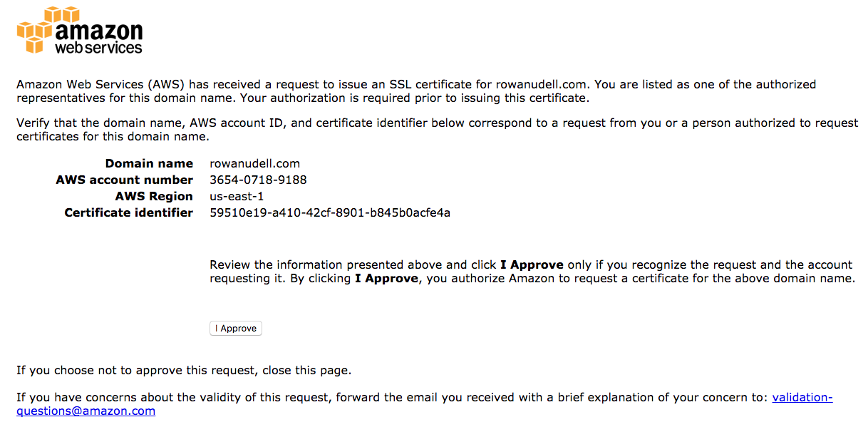Click the AWS account number label
This screenshot has height=427, width=868.
pos(124,180)
